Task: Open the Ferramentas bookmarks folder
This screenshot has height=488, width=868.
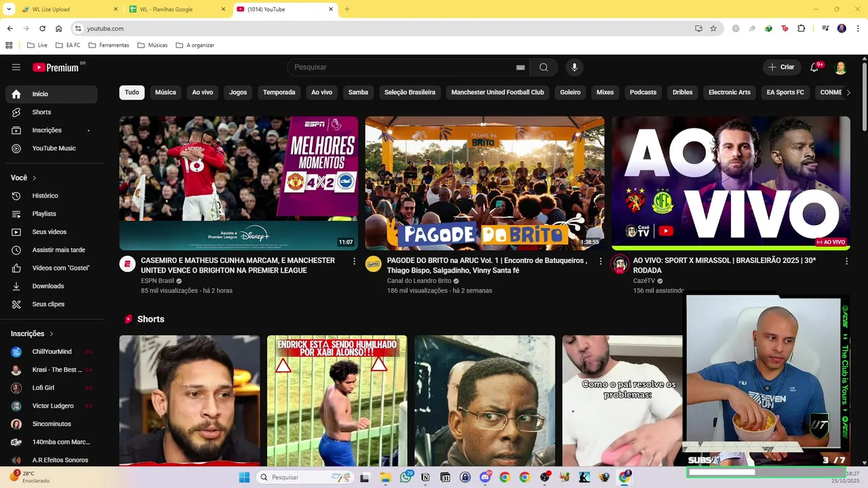Action: [108, 45]
